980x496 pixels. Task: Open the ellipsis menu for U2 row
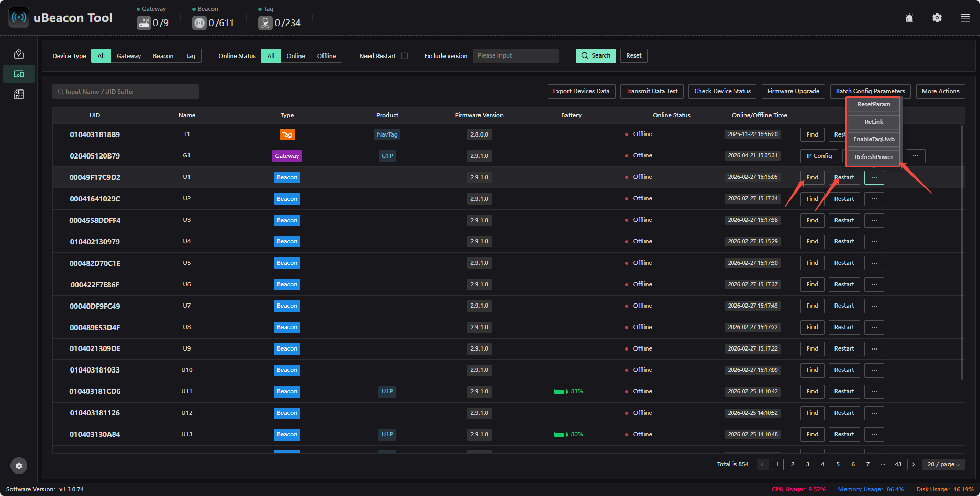874,199
